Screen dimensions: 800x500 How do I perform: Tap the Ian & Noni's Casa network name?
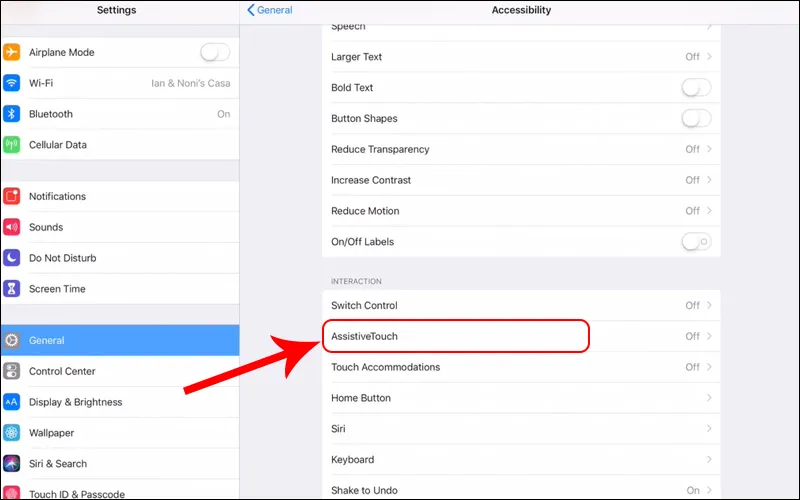click(191, 83)
